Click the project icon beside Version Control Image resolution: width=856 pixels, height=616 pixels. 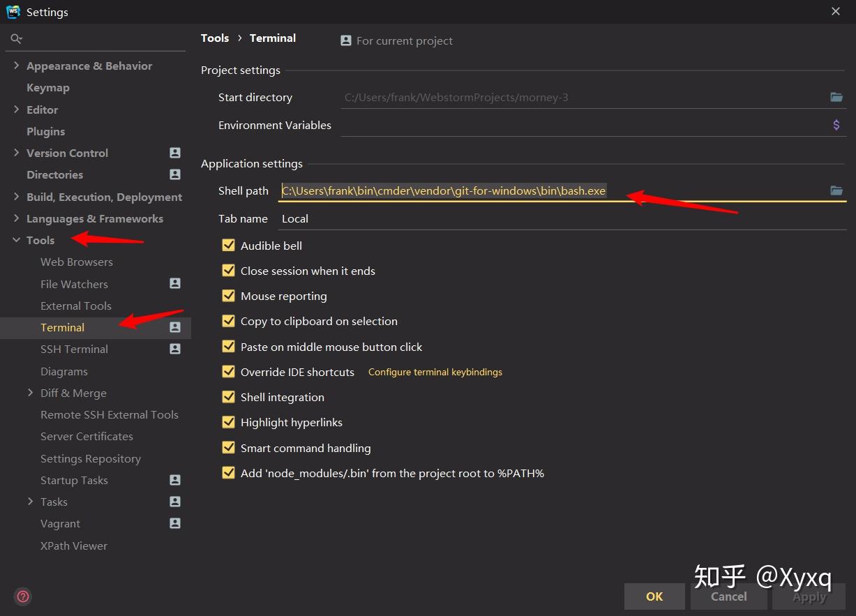pyautogui.click(x=174, y=153)
